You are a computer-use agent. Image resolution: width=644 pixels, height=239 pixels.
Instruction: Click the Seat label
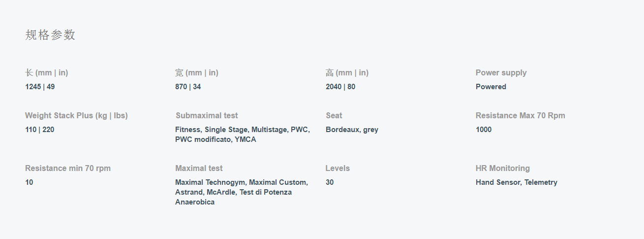[334, 116]
